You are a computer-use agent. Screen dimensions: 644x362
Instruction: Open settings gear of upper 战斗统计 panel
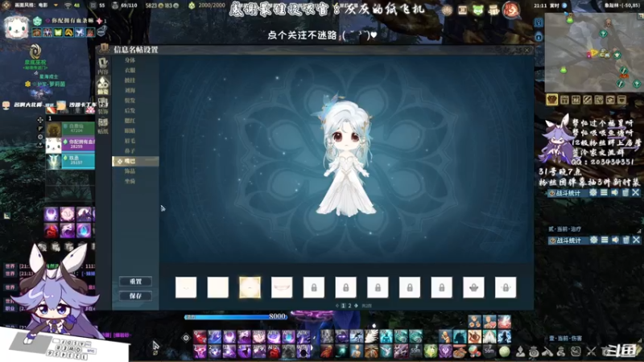(593, 192)
